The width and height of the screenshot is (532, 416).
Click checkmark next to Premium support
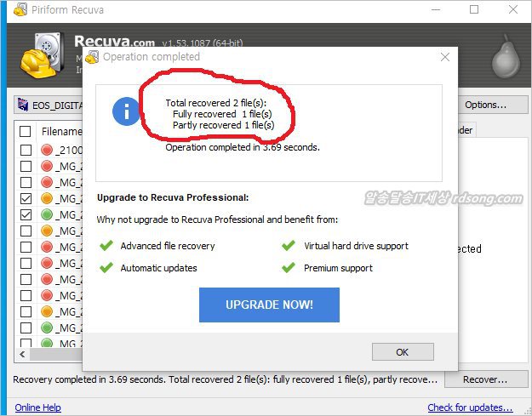(289, 268)
